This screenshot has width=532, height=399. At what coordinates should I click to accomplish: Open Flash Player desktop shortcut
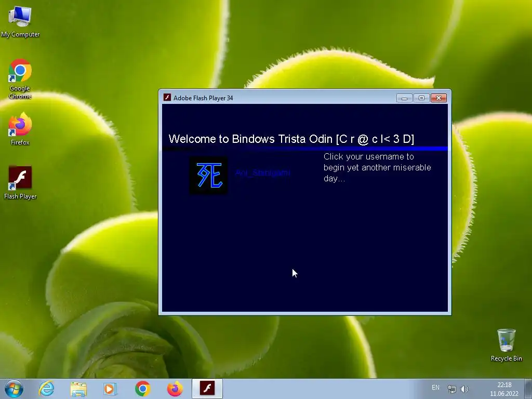tap(20, 182)
